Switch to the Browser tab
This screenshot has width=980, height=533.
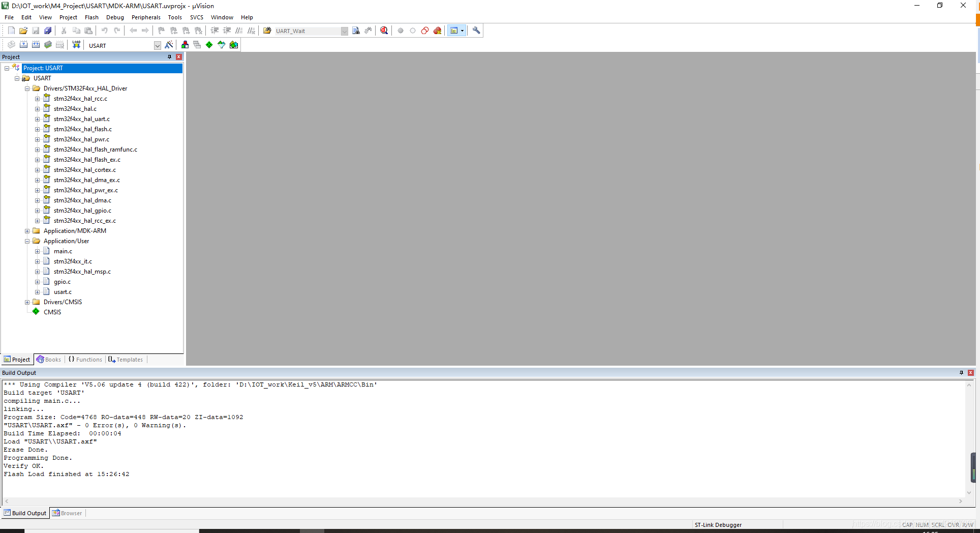(67, 513)
